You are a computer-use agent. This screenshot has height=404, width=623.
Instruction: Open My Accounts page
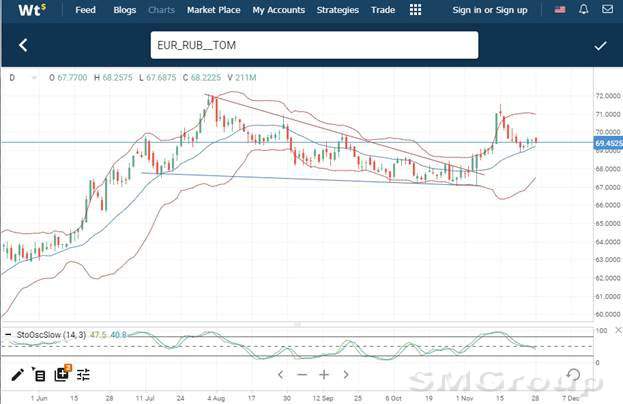(279, 10)
